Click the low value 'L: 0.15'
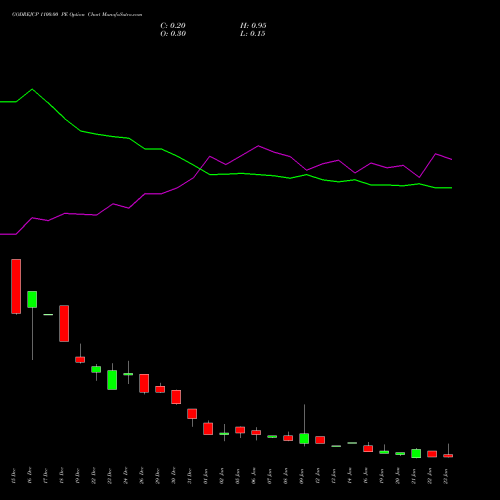The width and height of the screenshot is (500, 500). tap(253, 34)
